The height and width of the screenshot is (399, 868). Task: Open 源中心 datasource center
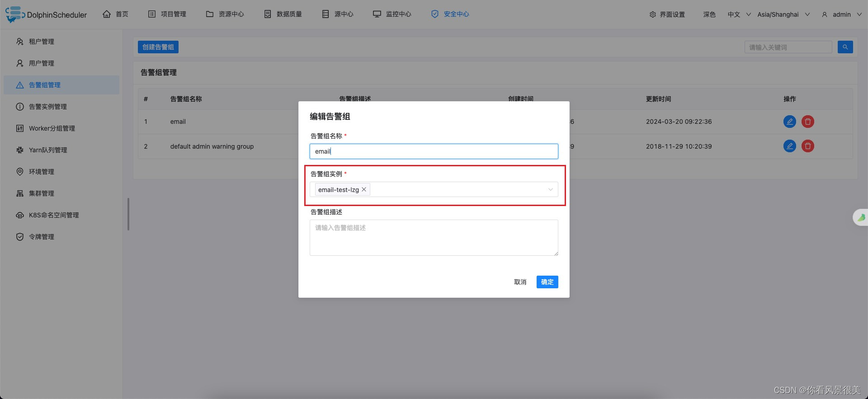338,14
